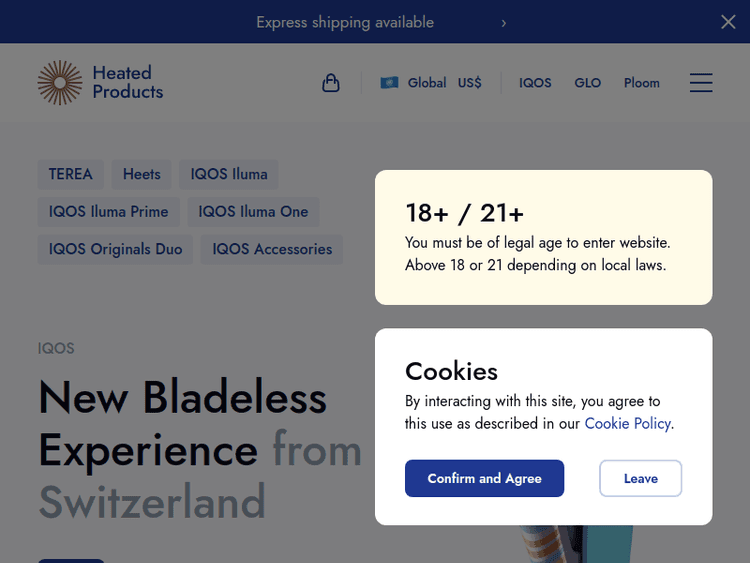Select the IQOS Iluma category tag
The width and height of the screenshot is (750, 563).
coord(229,174)
